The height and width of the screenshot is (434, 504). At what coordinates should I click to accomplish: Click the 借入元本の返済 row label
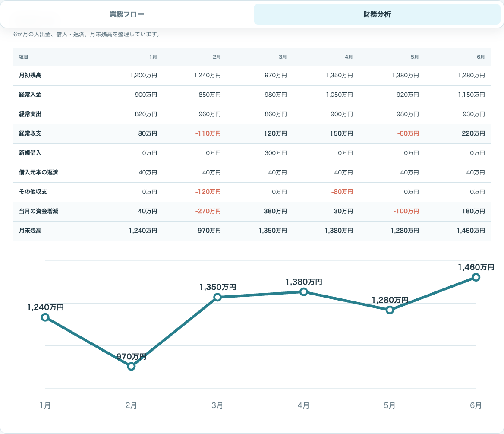38,172
